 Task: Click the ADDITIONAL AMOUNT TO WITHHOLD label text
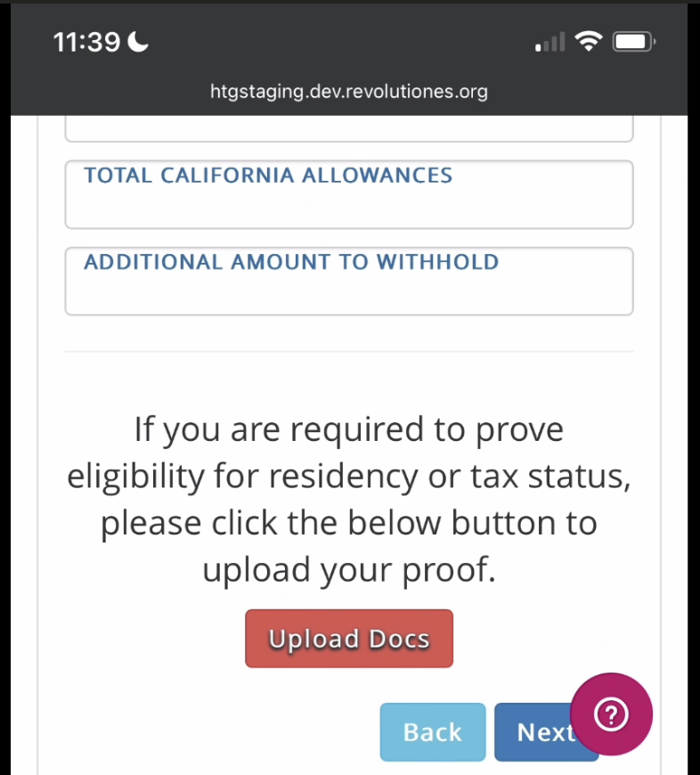[x=291, y=262]
